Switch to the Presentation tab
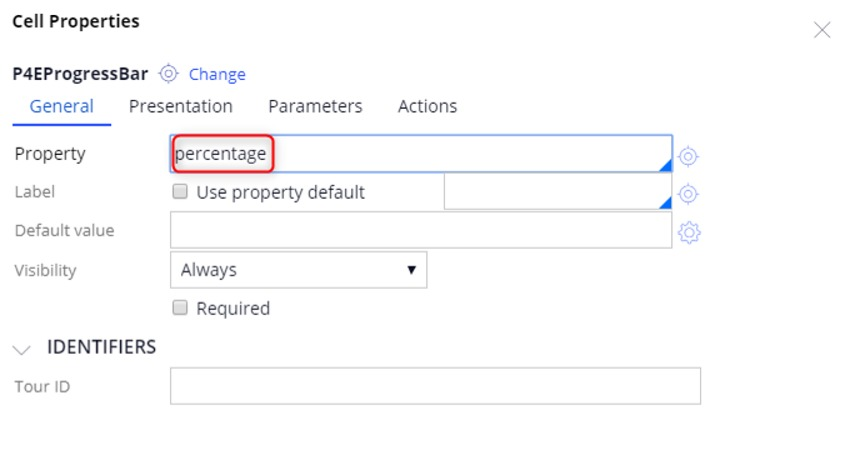Screen dimensions: 845x449 (x=181, y=106)
